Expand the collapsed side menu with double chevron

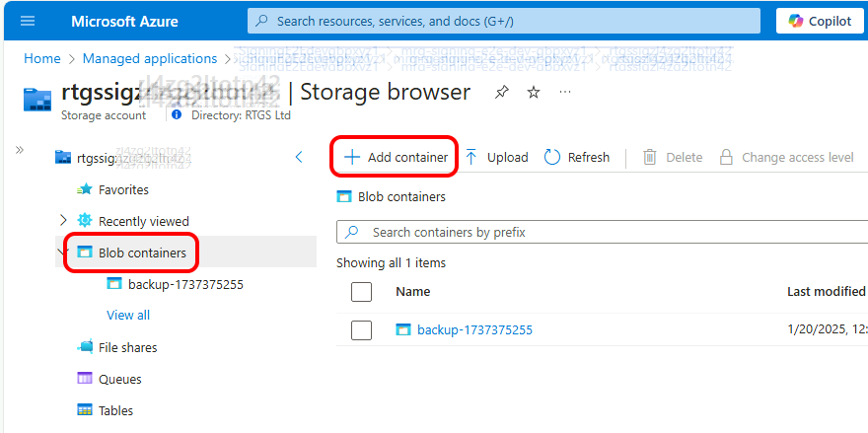click(x=20, y=150)
